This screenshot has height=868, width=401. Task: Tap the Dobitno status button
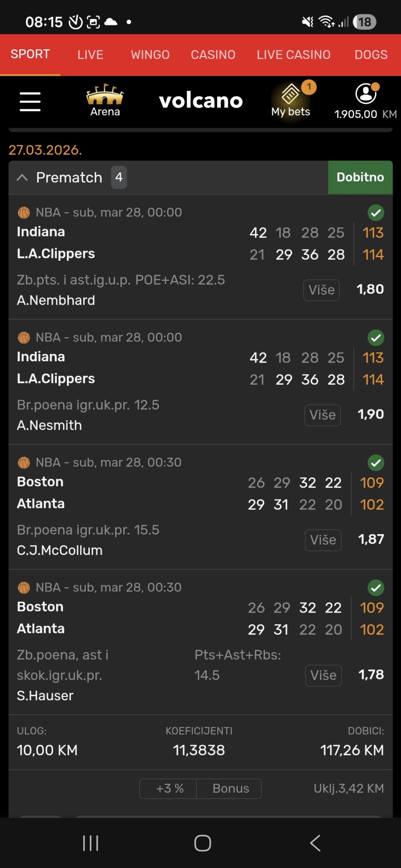tap(360, 177)
